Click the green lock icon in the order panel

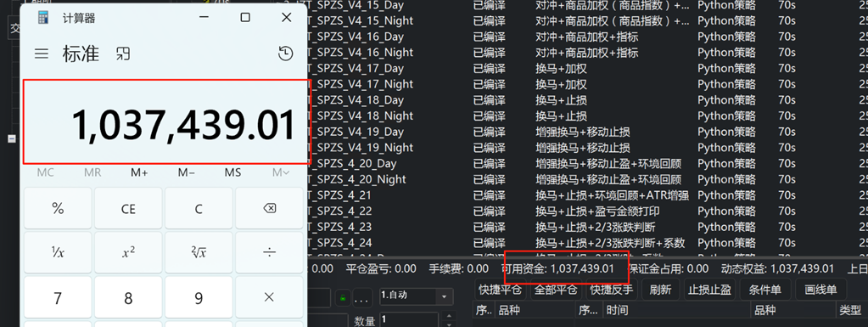point(344,299)
